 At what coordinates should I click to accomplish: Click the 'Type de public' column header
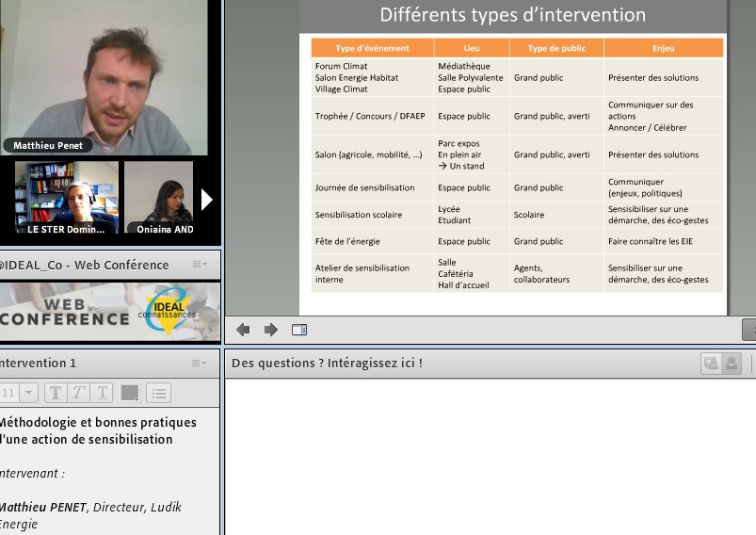click(556, 48)
